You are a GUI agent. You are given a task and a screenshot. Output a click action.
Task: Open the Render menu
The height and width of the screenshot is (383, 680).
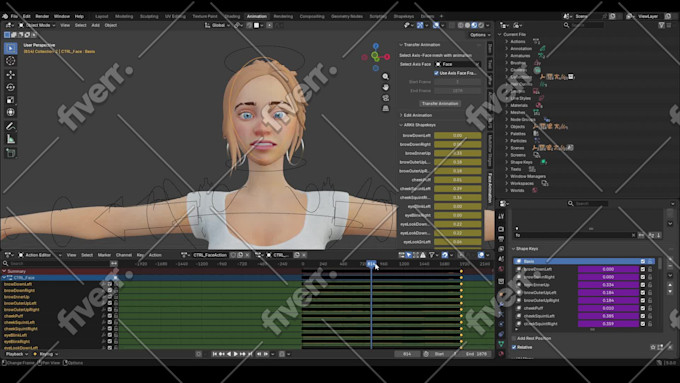click(42, 16)
